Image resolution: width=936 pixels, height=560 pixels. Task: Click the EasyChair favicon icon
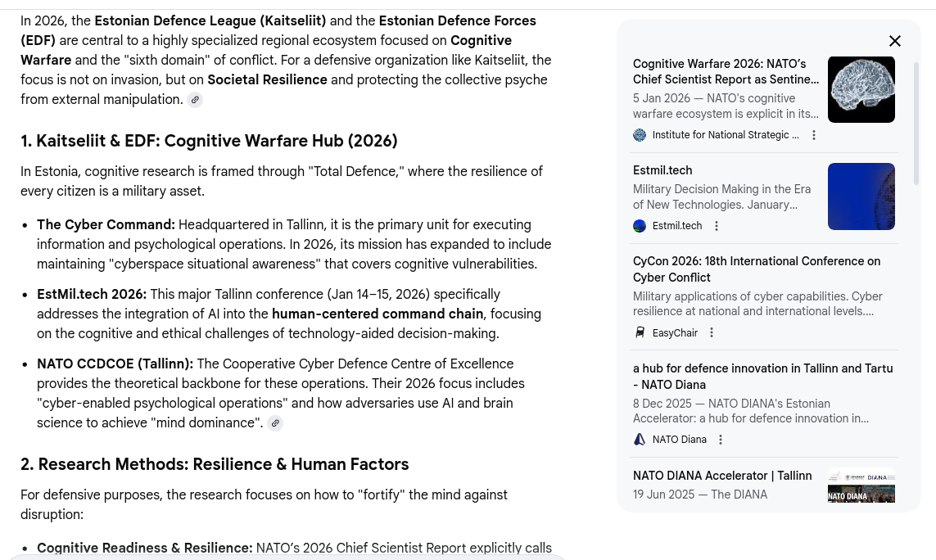point(640,333)
